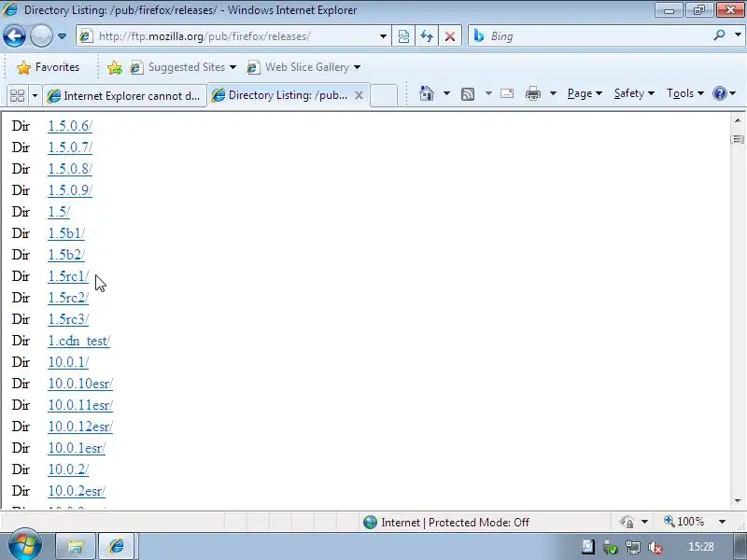Refresh the page with the Refresh icon
This screenshot has width=747, height=560.
point(427,36)
